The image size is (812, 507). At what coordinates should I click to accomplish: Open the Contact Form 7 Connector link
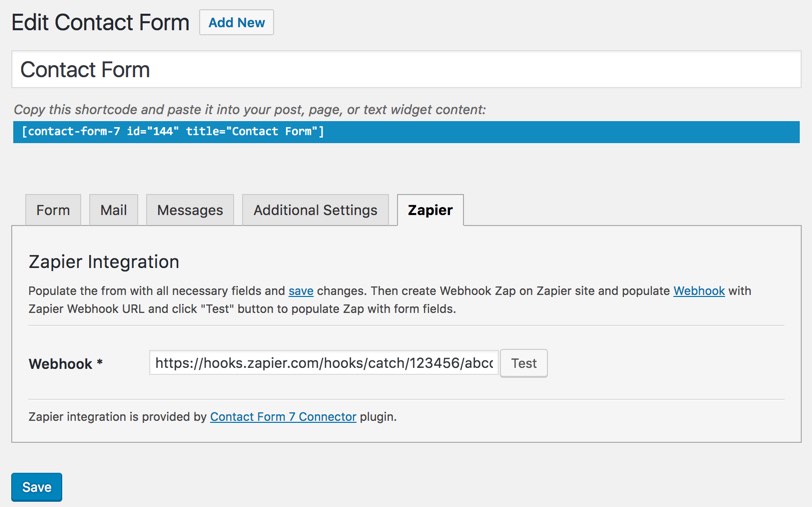(x=283, y=417)
